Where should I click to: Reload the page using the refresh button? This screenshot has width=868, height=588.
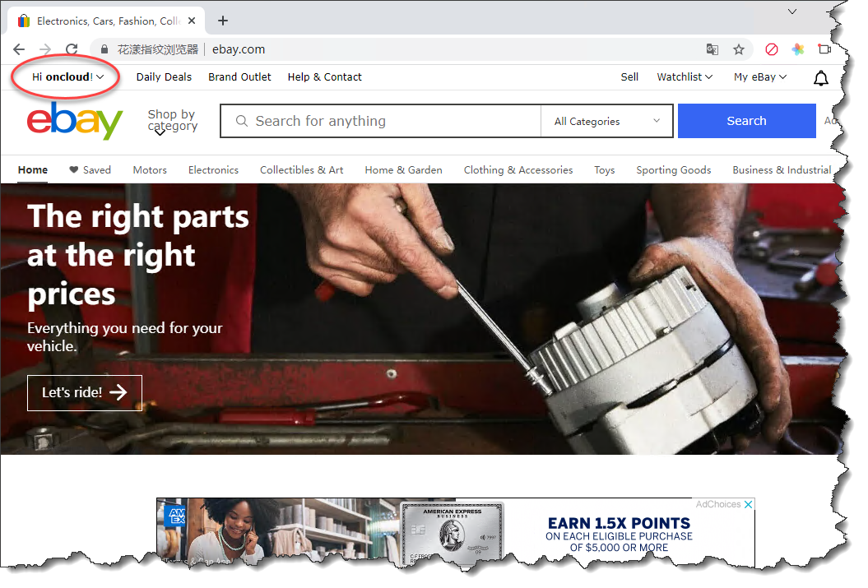(72, 49)
